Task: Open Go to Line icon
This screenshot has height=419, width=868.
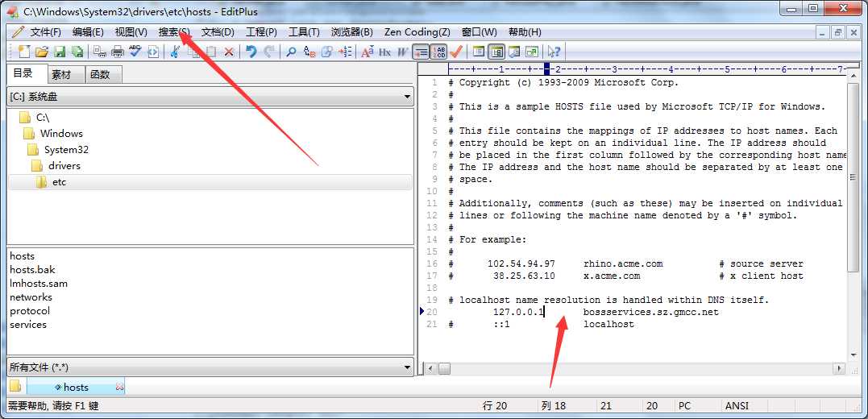Action: (345, 52)
